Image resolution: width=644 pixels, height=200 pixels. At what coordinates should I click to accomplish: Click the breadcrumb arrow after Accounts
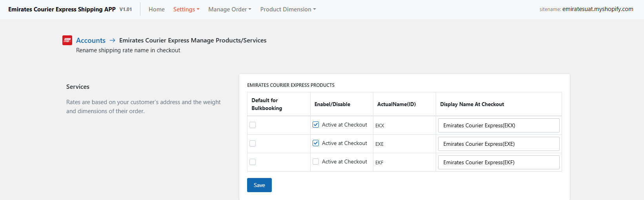click(x=112, y=40)
